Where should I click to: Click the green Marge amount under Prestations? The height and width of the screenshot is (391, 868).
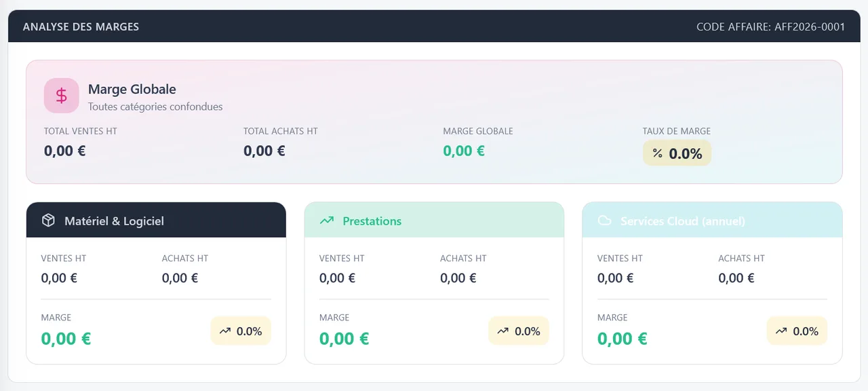tap(344, 338)
